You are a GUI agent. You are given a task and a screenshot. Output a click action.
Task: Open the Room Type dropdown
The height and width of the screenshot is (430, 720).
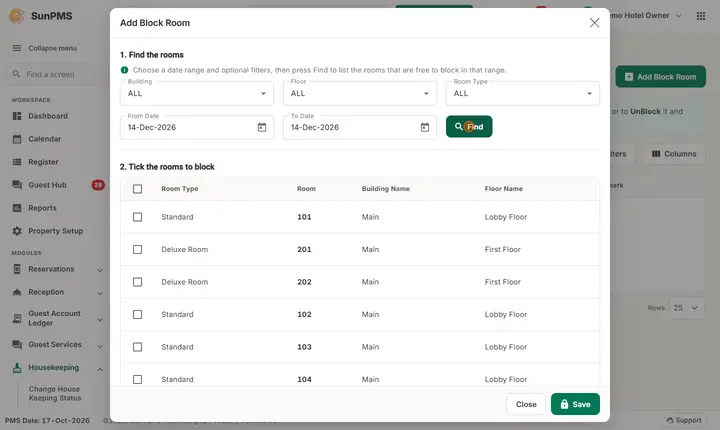pyautogui.click(x=523, y=93)
